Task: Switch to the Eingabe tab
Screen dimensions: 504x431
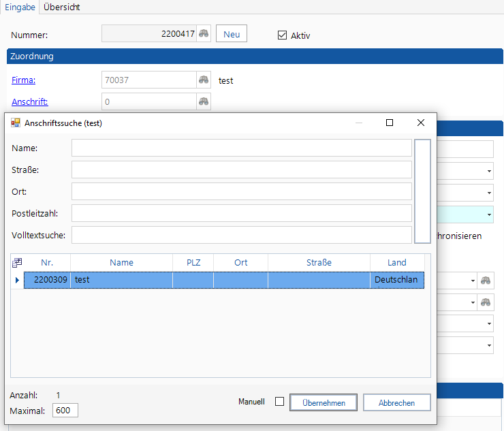Action: click(20, 7)
